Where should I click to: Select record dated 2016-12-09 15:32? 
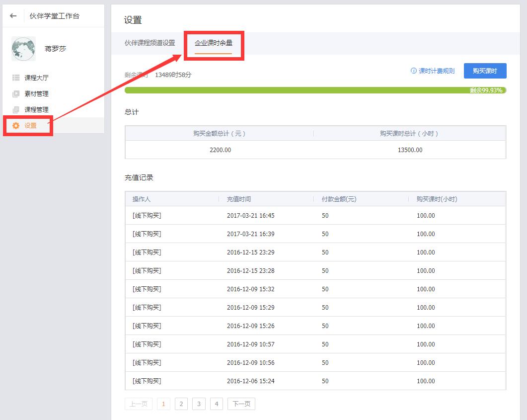[x=315, y=289]
